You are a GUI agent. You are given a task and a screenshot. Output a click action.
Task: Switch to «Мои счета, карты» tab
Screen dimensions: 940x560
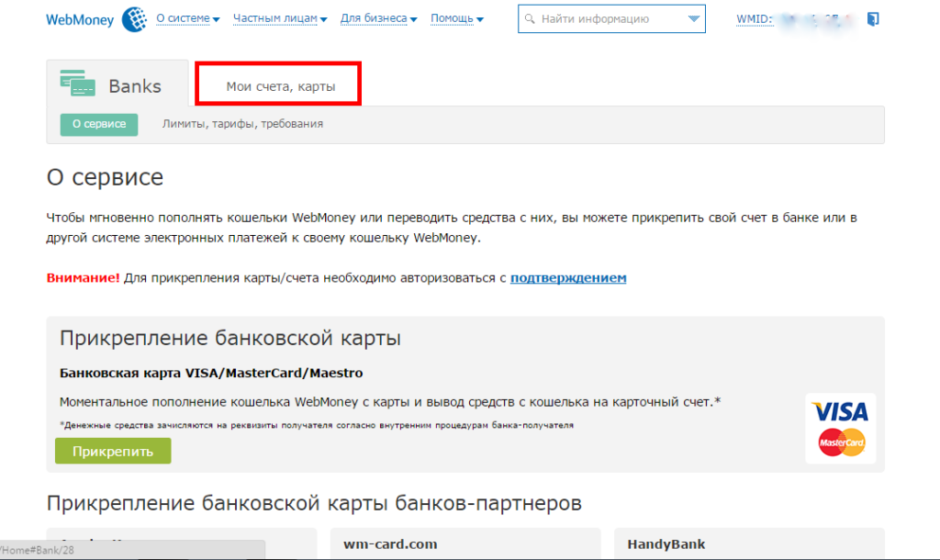coord(280,86)
